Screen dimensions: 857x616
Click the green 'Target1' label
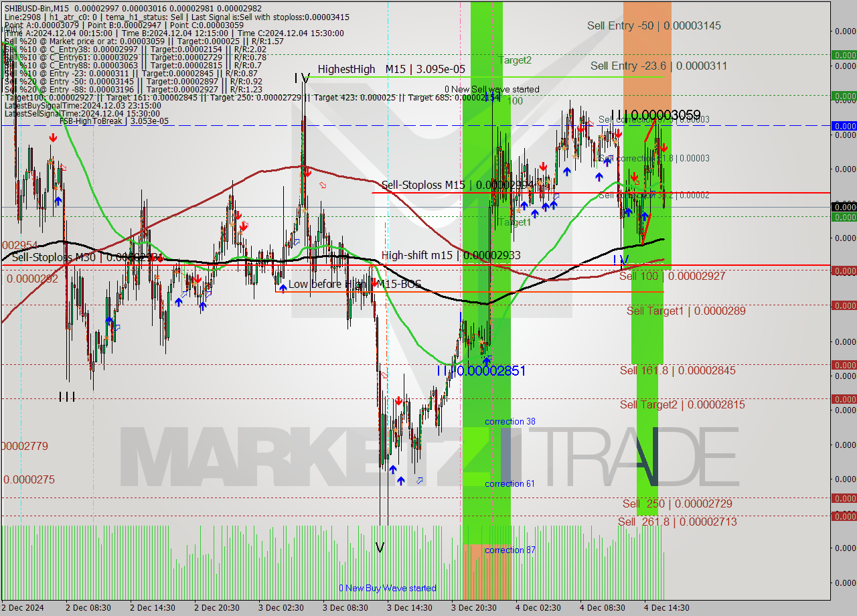(516, 222)
